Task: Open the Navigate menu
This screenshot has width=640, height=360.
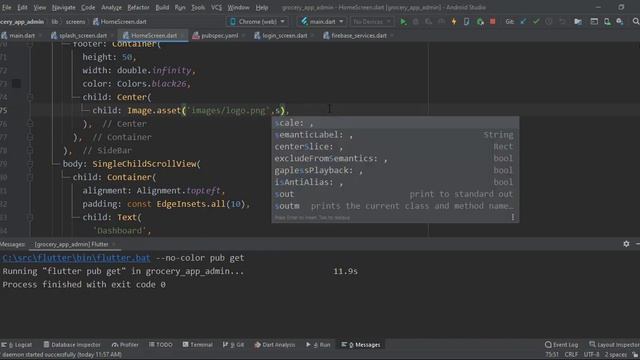Action: click(x=64, y=7)
